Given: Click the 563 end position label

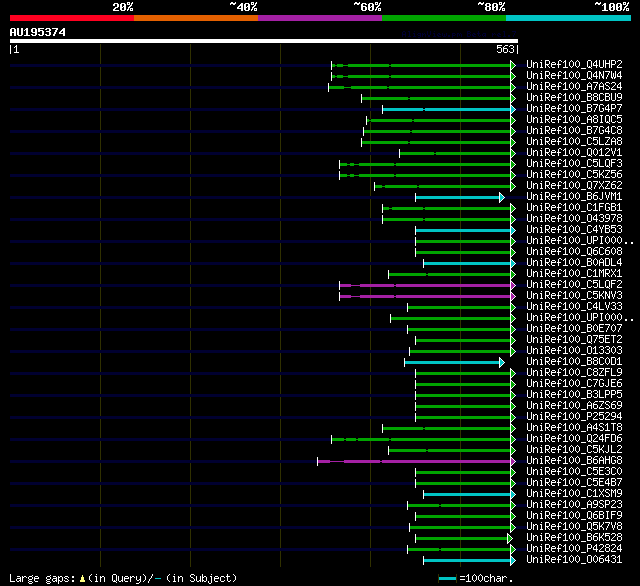Looking at the screenshot, I should [505, 49].
